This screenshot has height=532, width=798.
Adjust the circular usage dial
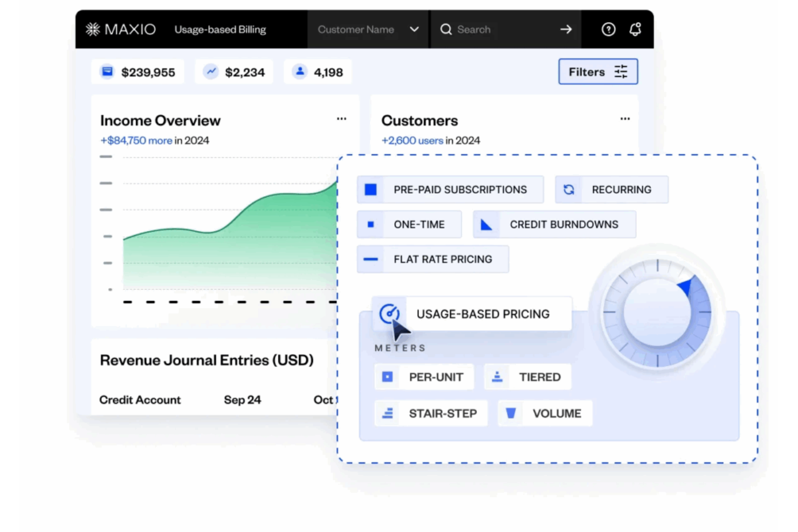click(657, 313)
